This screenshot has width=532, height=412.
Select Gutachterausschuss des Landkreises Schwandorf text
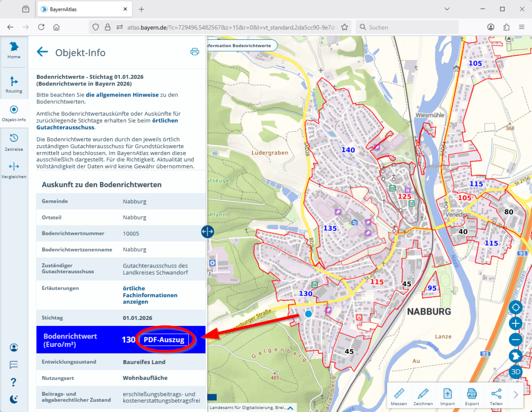155,269
